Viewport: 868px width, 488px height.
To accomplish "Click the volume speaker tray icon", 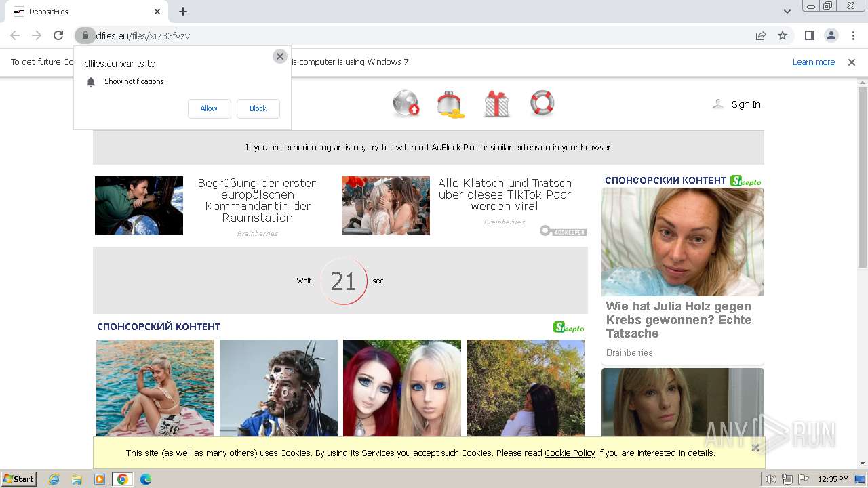I will coord(771,479).
